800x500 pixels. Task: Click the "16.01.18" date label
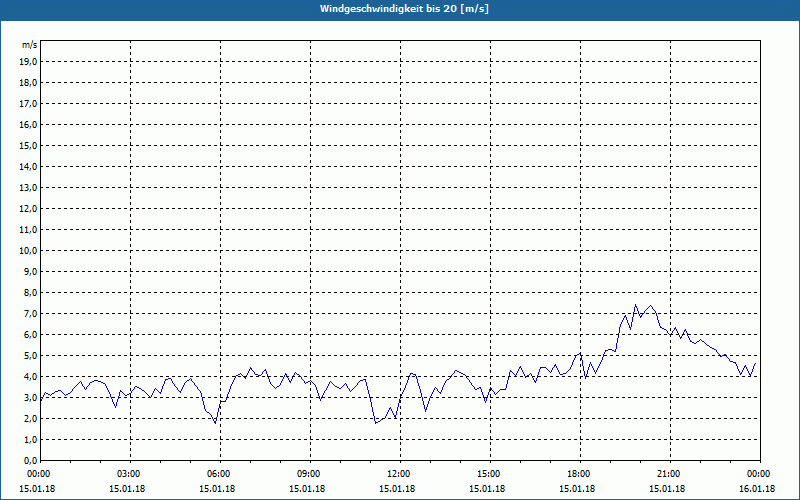(757, 489)
